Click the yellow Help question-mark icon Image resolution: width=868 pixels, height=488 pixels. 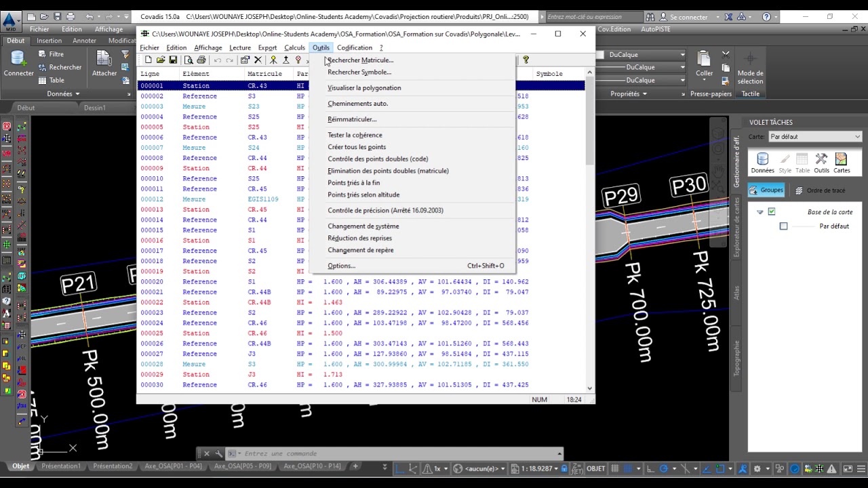pyautogui.click(x=526, y=60)
